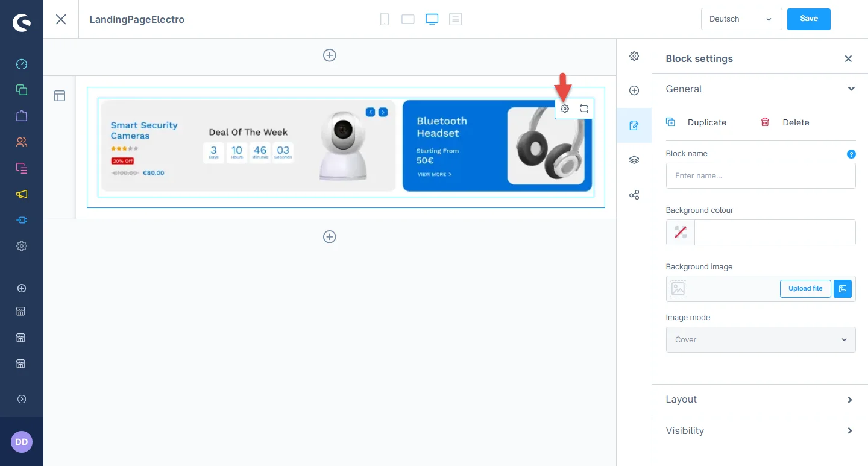Open the marketing megaphone icon in sidebar
Image resolution: width=868 pixels, height=466 pixels.
(x=22, y=194)
